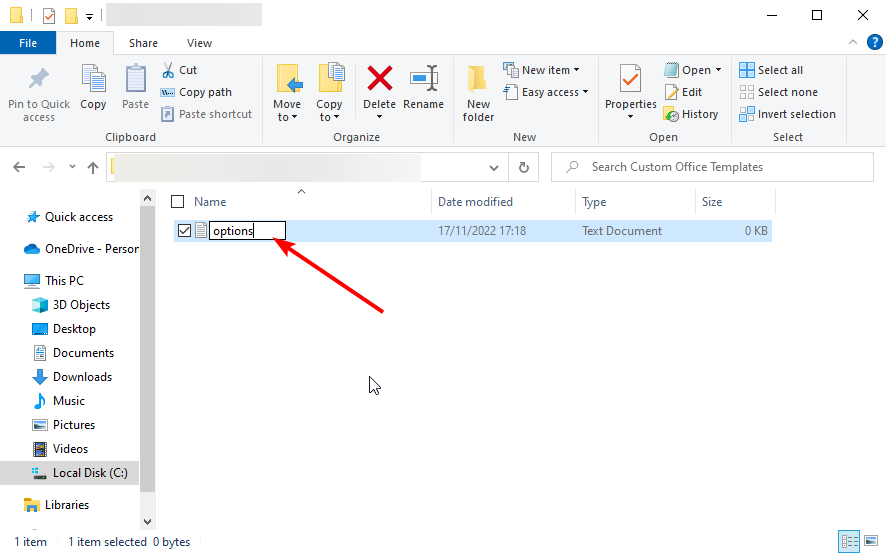Click the Paste clipboard icon
This screenshot has width=886, height=554.
[136, 79]
